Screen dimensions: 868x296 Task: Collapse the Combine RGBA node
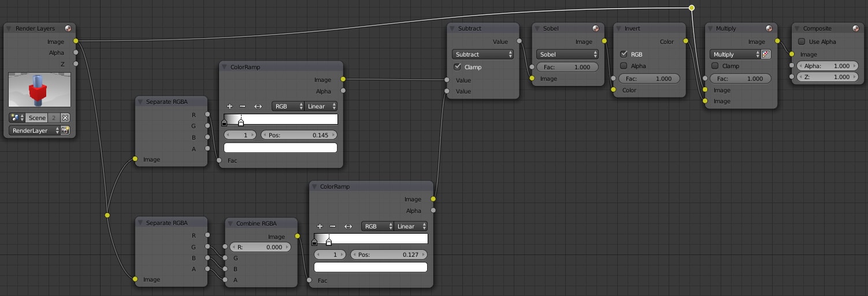(x=231, y=223)
